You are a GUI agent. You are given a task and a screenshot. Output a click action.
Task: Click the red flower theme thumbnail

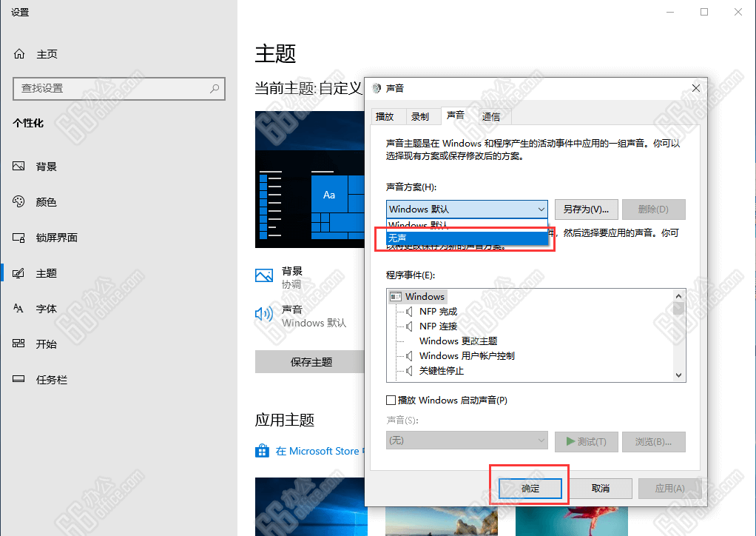571,521
